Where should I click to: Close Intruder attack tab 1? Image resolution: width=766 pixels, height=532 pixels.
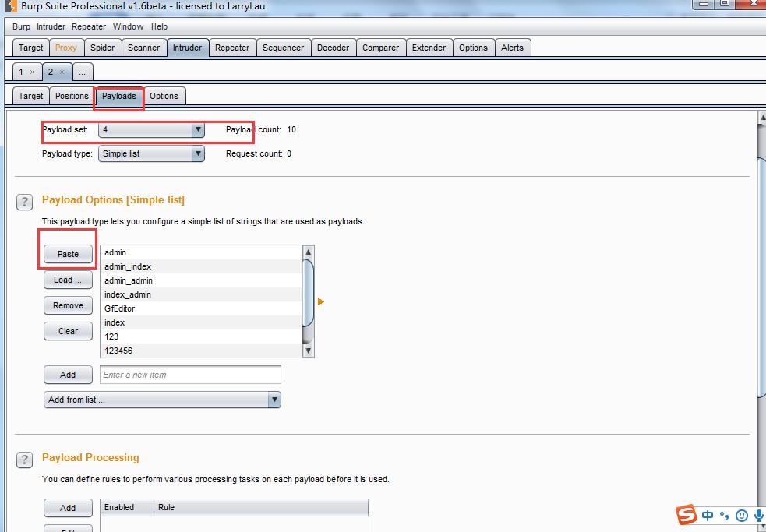coord(32,72)
